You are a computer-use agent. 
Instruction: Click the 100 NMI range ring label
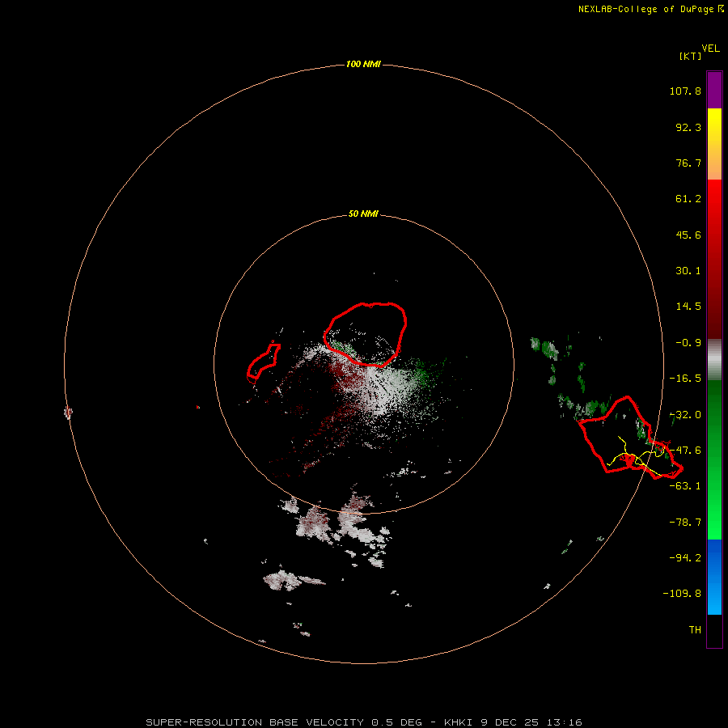[363, 64]
